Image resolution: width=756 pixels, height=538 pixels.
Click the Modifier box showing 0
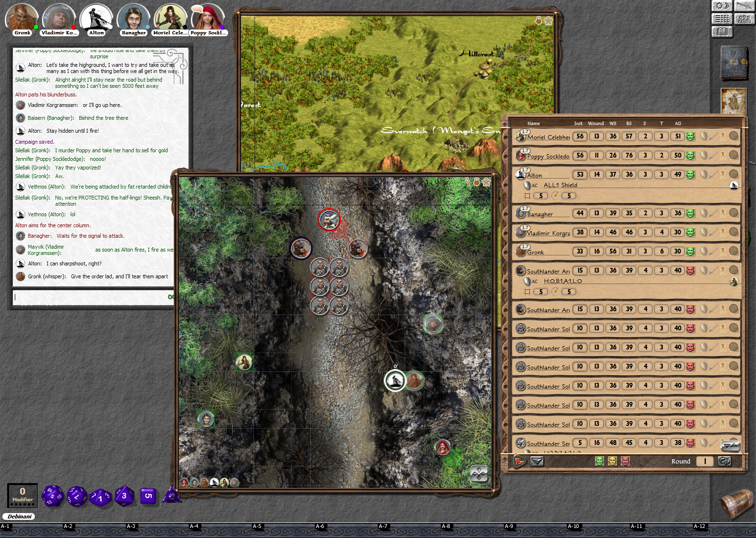[22, 495]
